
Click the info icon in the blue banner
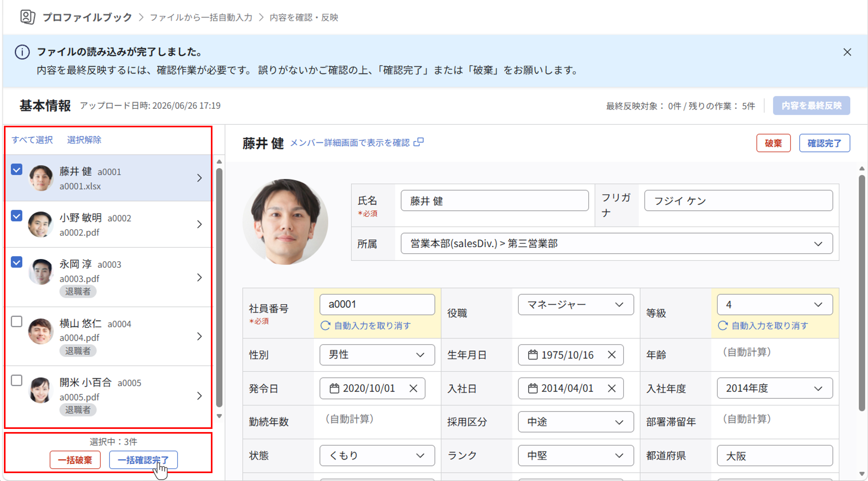[x=22, y=52]
